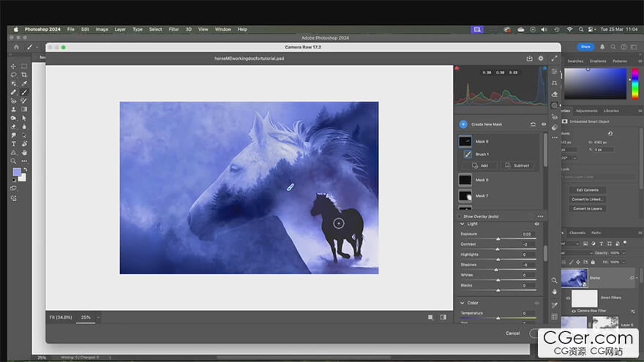Select the Zoom tool in Photoshop toolbar
The width and height of the screenshot is (644, 362).
click(13, 161)
